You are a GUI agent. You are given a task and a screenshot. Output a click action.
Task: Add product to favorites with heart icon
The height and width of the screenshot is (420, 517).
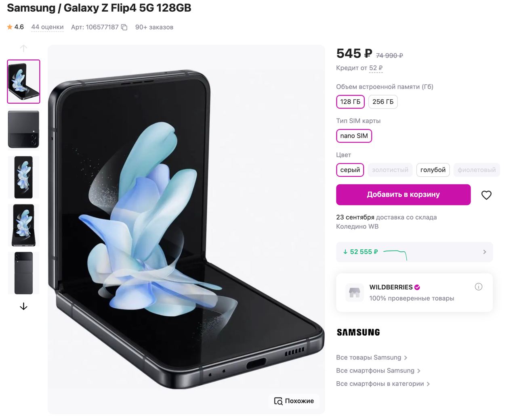coord(486,195)
